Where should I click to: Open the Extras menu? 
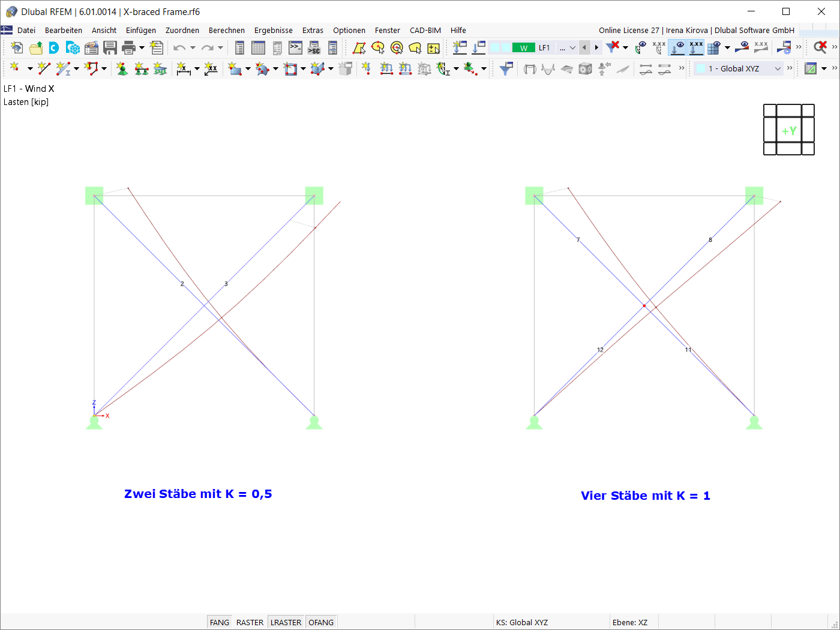coord(313,30)
